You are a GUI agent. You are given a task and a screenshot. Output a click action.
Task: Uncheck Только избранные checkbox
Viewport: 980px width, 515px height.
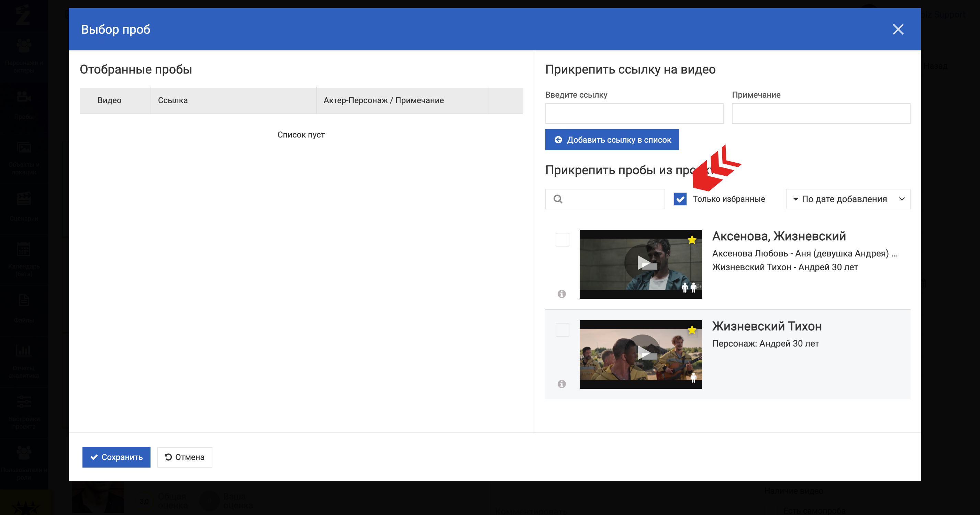coord(680,199)
